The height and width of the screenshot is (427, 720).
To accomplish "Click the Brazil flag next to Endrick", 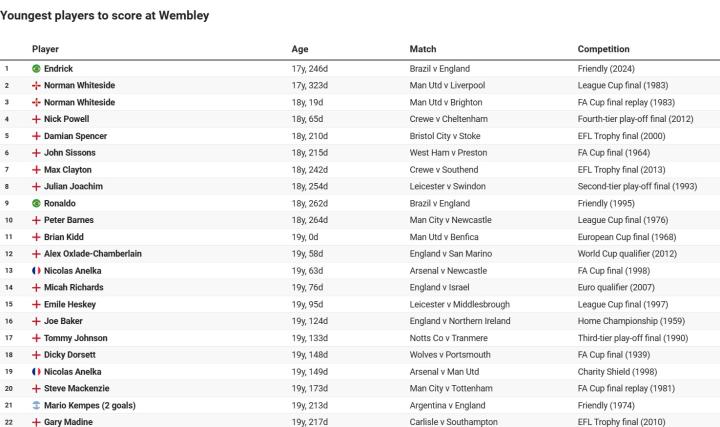I will click(x=36, y=69).
